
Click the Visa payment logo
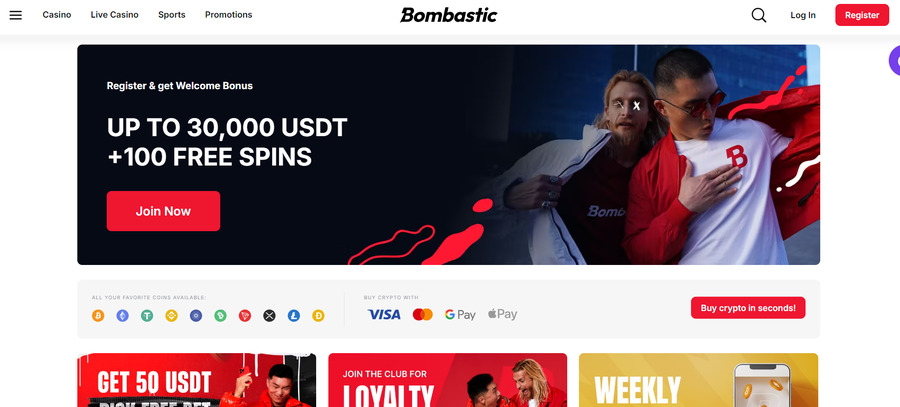click(384, 315)
